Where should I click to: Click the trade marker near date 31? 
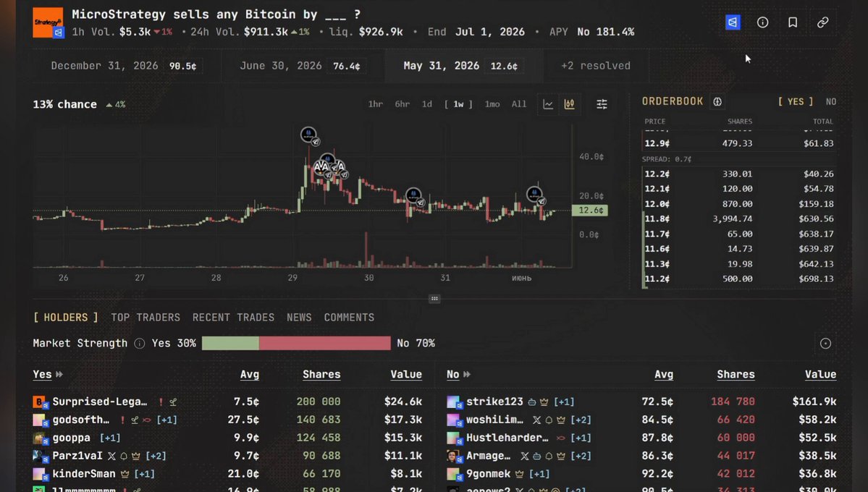pos(413,195)
